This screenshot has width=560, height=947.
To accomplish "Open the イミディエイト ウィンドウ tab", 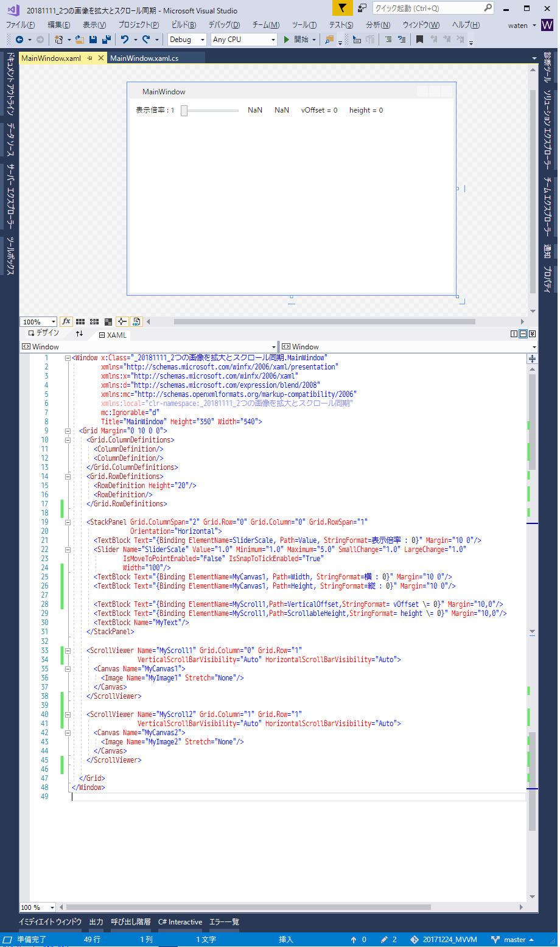I will tap(51, 922).
